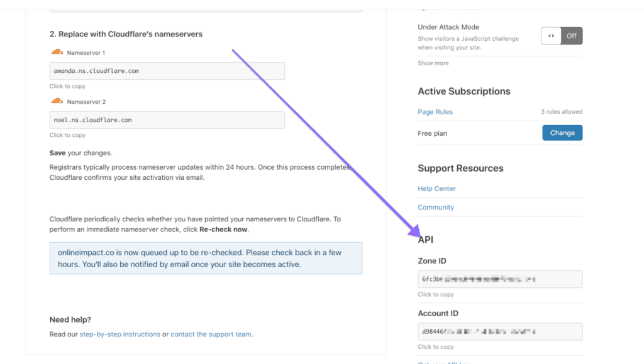Screen dimensions: 644x364
Task: Copy the amanda.ns.cloudflare.com nameserver field
Action: tap(167, 71)
